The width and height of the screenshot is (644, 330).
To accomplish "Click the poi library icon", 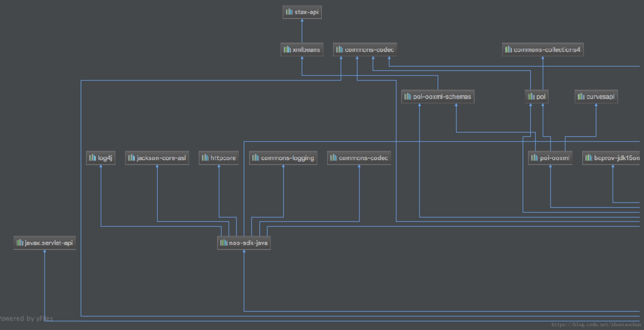I will click(531, 97).
